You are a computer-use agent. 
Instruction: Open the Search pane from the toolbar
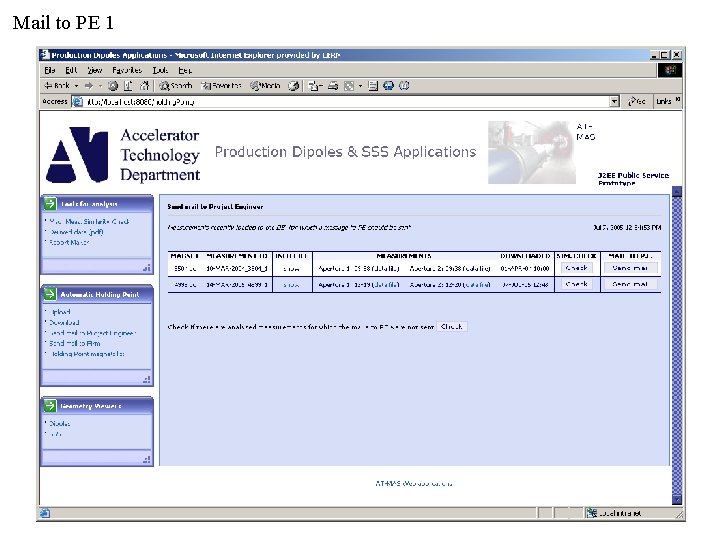tap(176, 86)
